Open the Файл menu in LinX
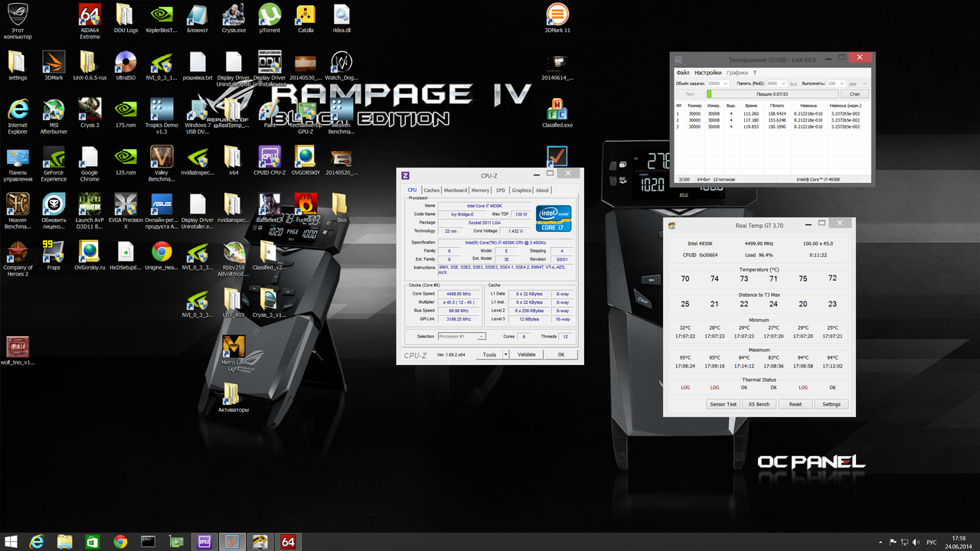Image resolution: width=980 pixels, height=551 pixels. pyautogui.click(x=683, y=73)
